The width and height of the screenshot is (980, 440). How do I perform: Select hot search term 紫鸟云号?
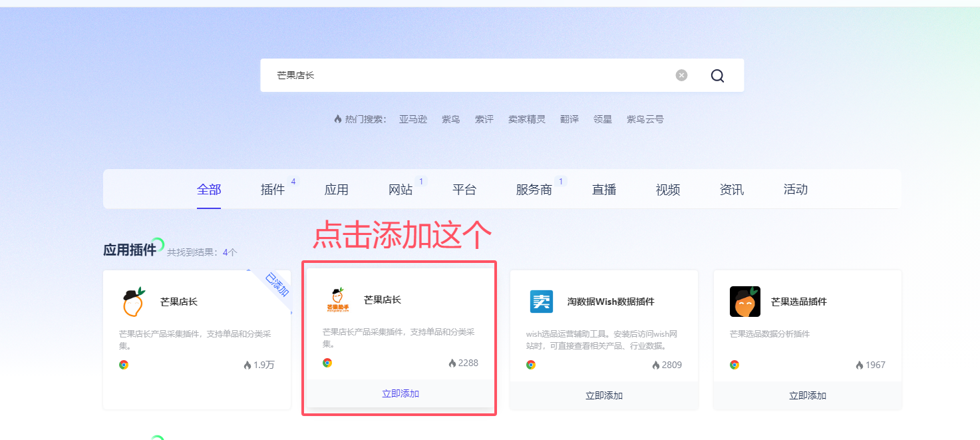coord(645,119)
